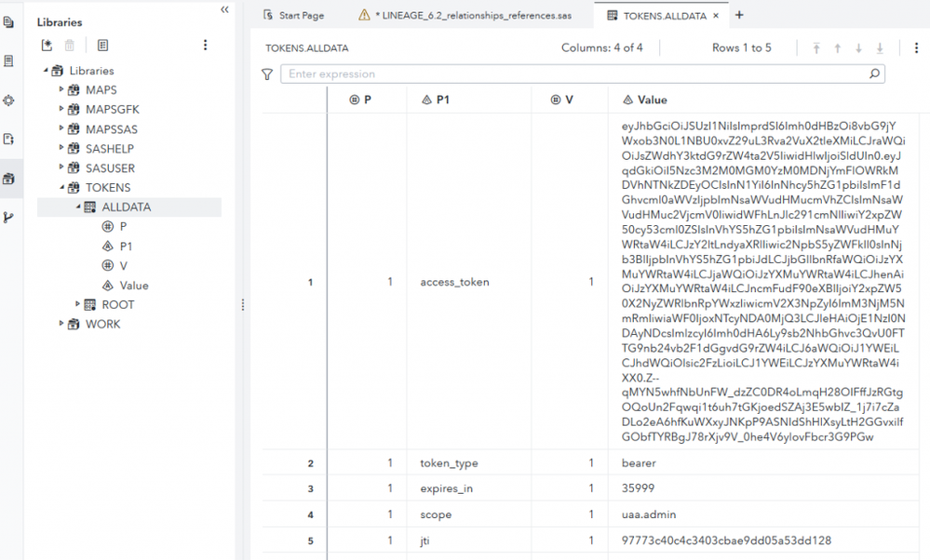Click the search magnifier in filter box
Viewport: 930px width, 560px height.
[874, 73]
